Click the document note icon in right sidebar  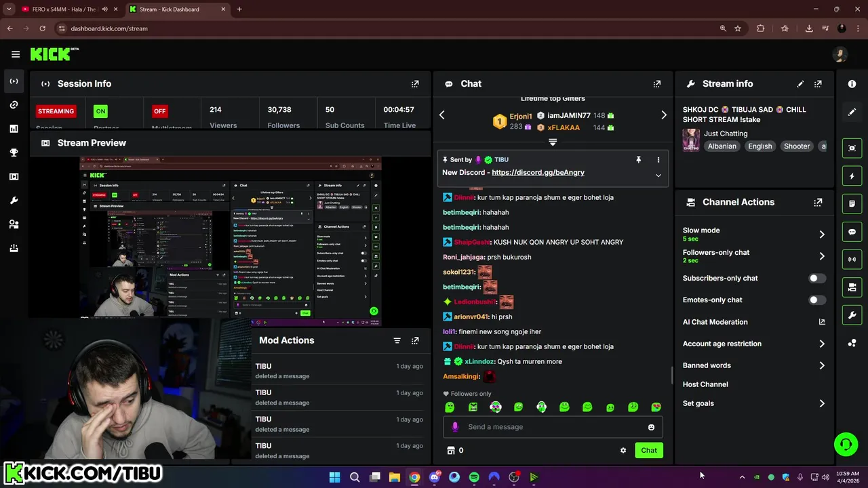click(852, 203)
